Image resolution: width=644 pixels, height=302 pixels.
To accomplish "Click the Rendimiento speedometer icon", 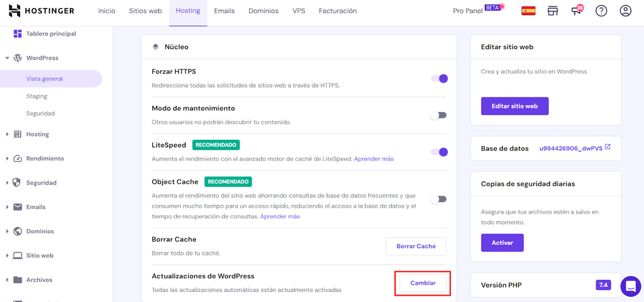I will pyautogui.click(x=18, y=158).
